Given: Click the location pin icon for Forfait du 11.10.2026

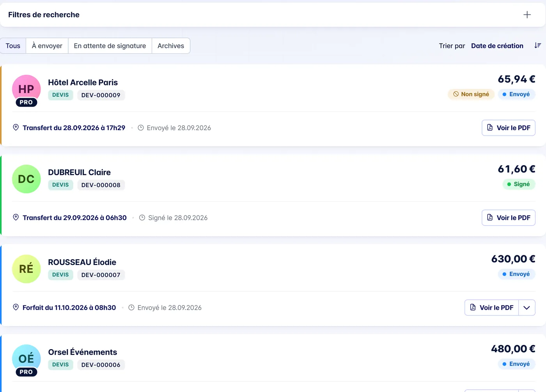Looking at the screenshot, I should point(16,307).
